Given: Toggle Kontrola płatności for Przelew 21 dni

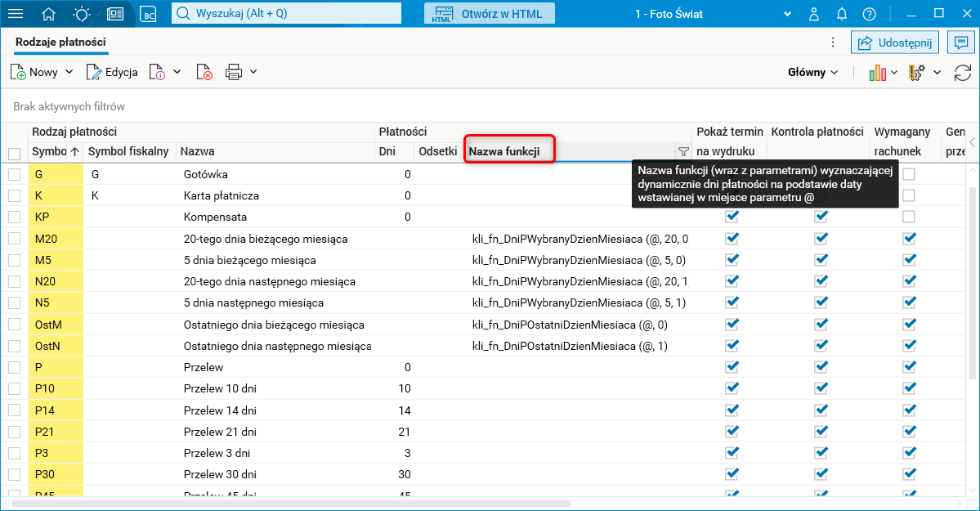Looking at the screenshot, I should [x=821, y=432].
